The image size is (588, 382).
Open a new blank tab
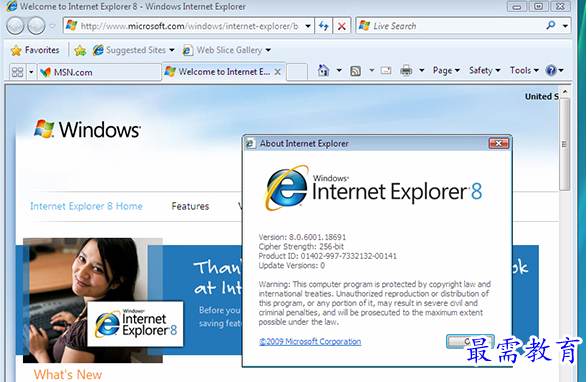point(297,72)
